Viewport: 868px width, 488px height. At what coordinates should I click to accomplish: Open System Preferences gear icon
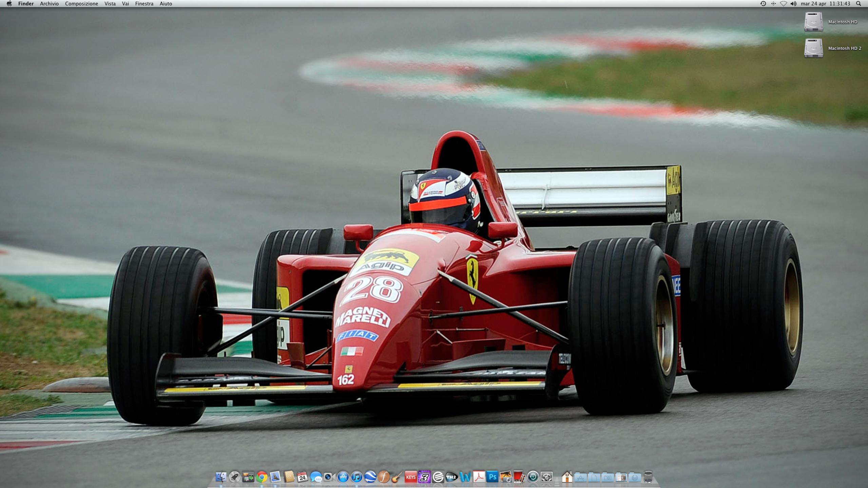[x=546, y=477]
